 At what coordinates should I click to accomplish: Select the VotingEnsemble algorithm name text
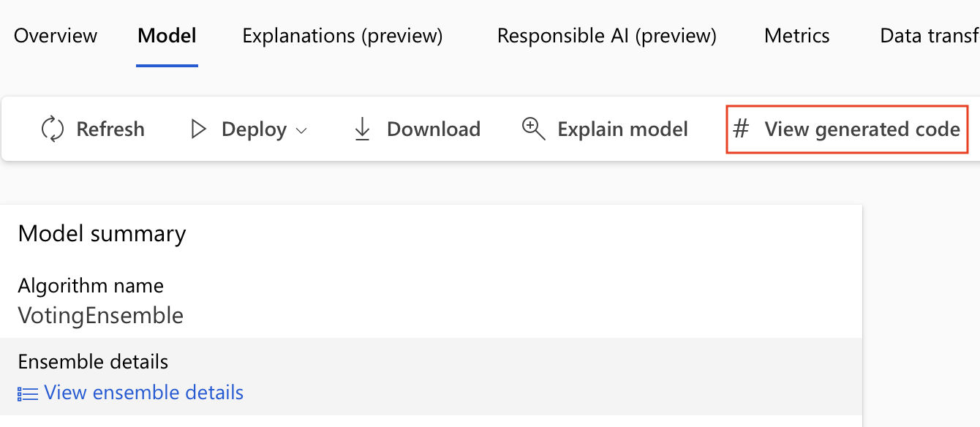(100, 316)
